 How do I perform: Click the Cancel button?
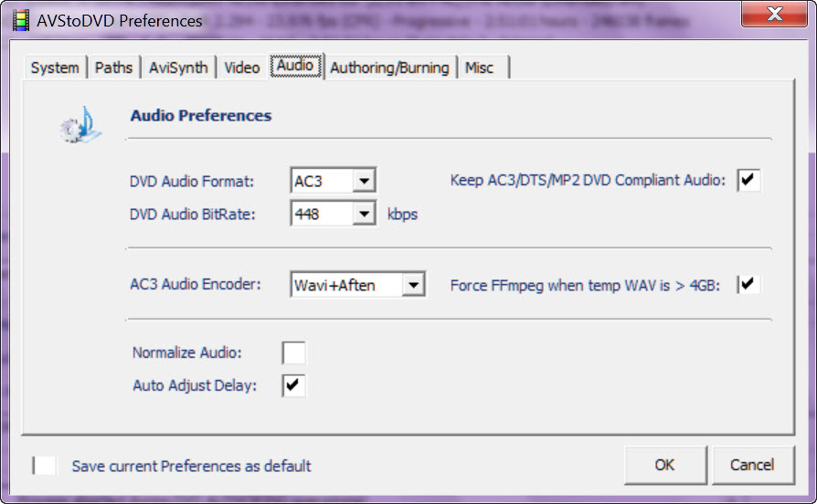tap(752, 465)
